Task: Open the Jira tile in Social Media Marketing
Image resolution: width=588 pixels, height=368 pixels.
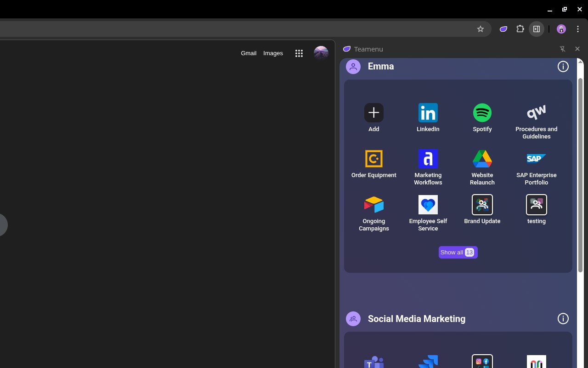Action: click(x=428, y=362)
